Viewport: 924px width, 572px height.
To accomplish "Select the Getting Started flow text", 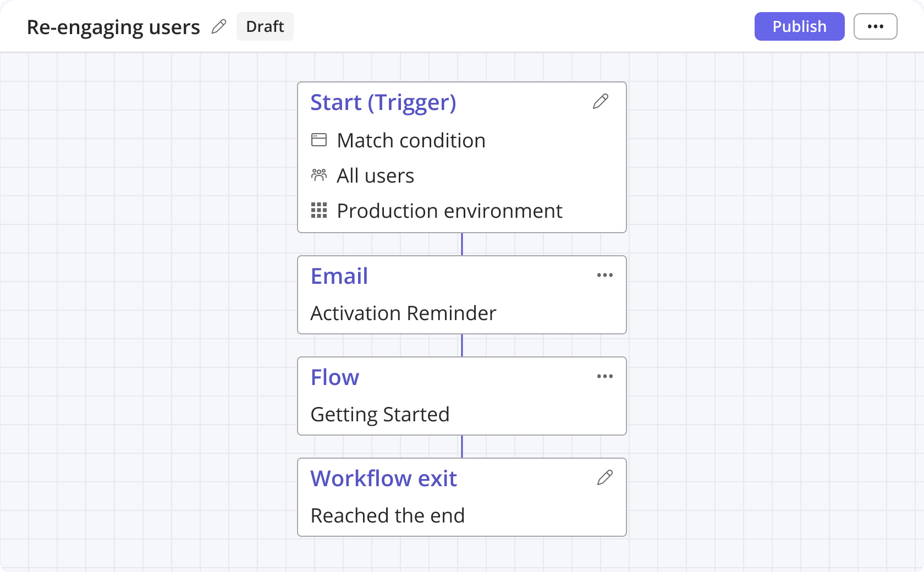I will (380, 414).
